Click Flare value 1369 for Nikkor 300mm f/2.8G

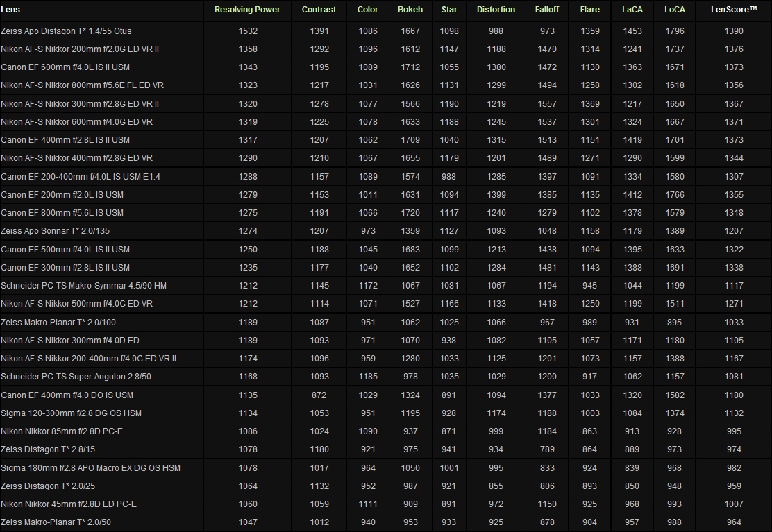(590, 104)
